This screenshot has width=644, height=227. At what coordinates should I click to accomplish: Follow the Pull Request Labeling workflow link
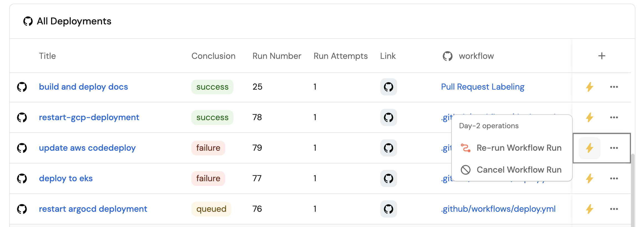pyautogui.click(x=483, y=87)
